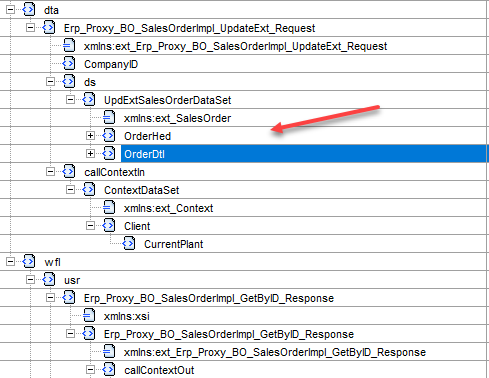Select the ContextDataSet tree row

pos(244,190)
